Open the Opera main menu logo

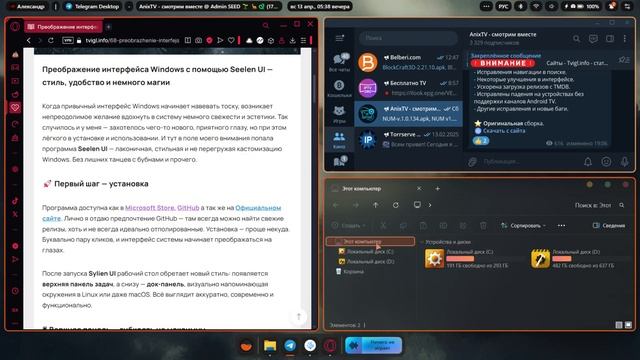coord(15,27)
